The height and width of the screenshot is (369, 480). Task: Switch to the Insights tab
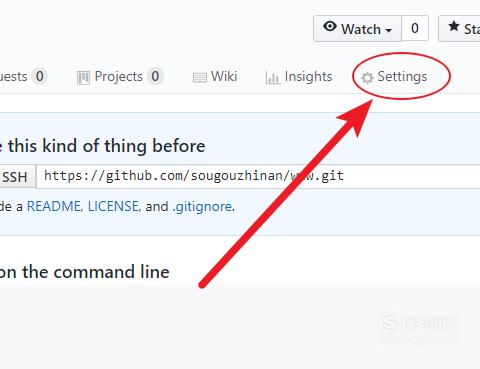click(299, 77)
